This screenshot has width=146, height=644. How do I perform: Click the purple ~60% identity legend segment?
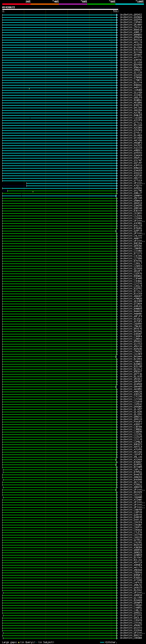pos(73,4)
